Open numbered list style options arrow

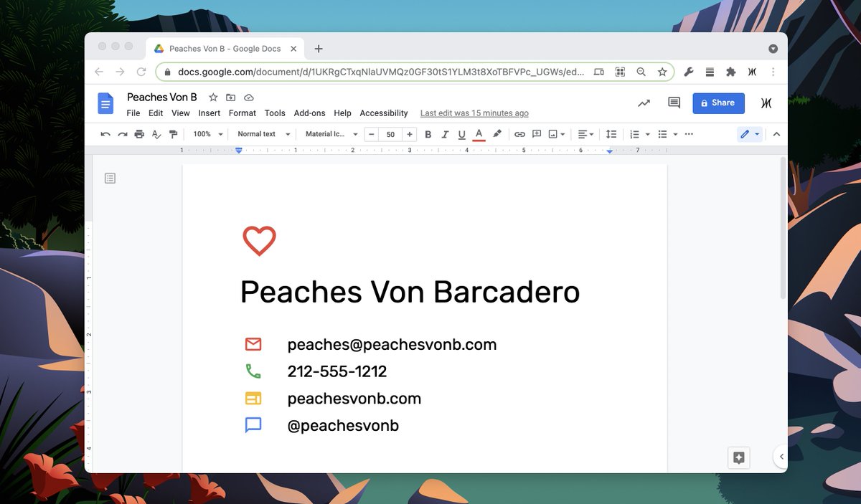(x=647, y=134)
